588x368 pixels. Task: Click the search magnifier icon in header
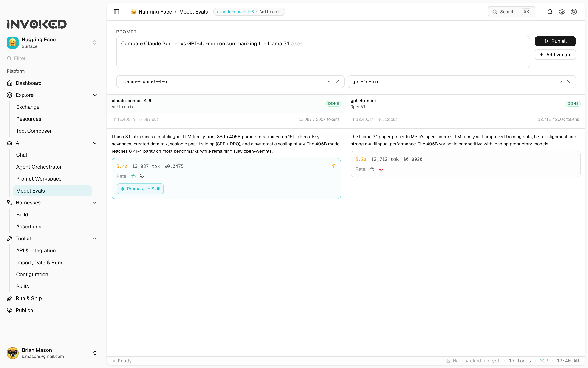(x=495, y=12)
